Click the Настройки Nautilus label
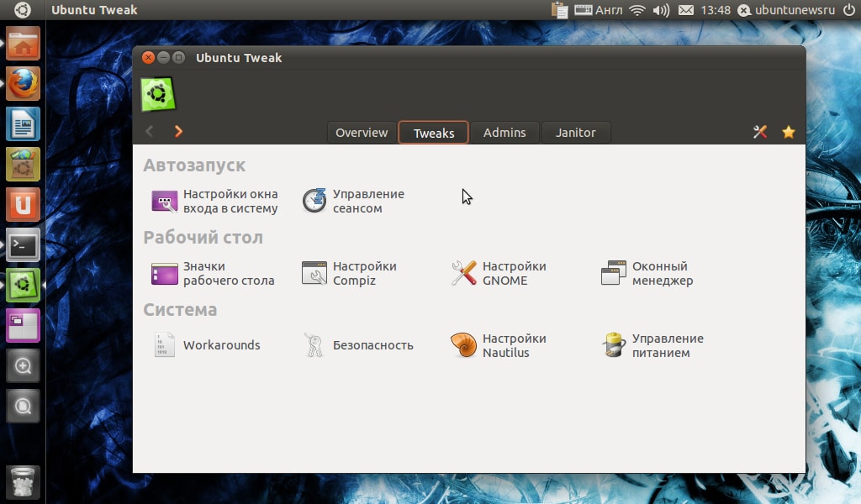 tap(514, 345)
